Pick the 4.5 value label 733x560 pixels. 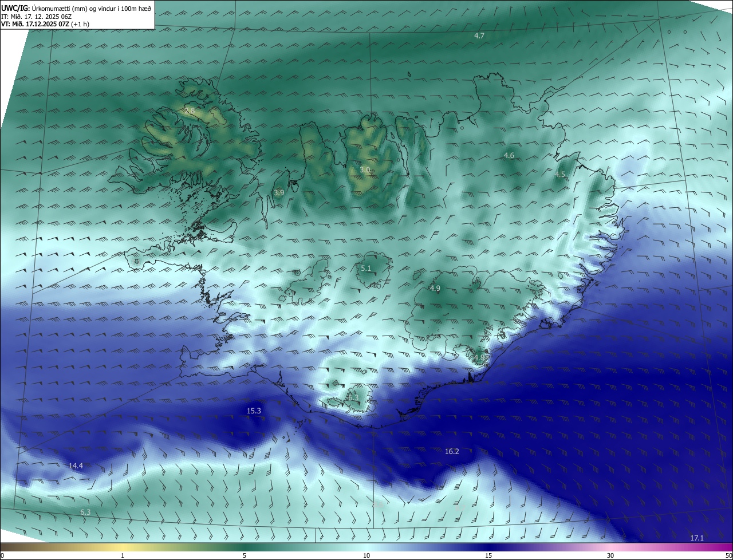coord(560,175)
